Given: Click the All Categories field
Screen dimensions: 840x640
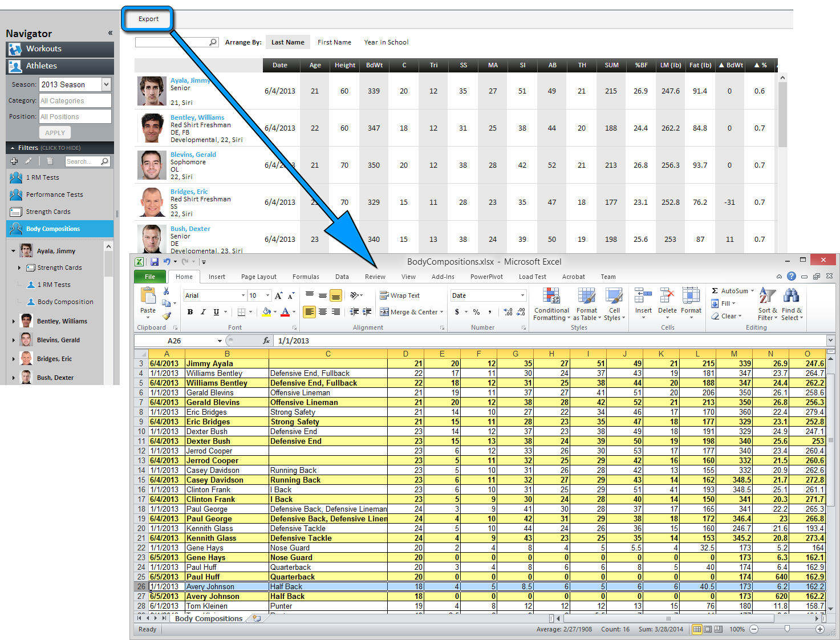Looking at the screenshot, I should pos(75,100).
